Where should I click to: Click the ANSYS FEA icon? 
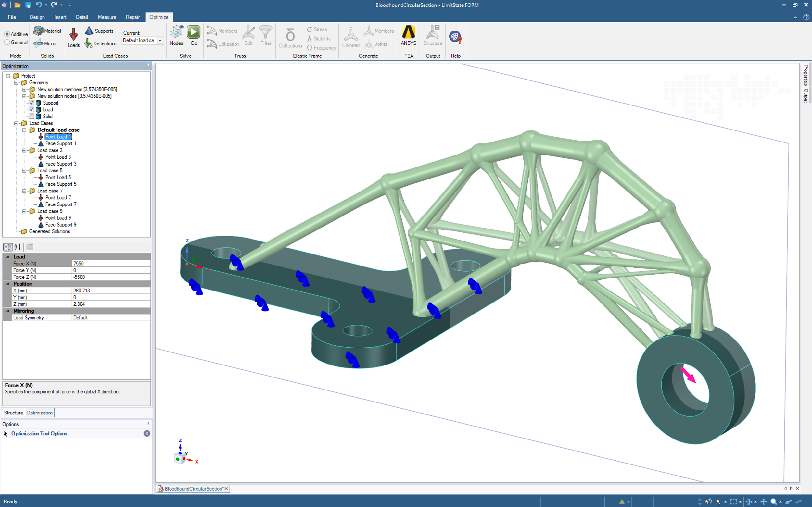(x=408, y=36)
